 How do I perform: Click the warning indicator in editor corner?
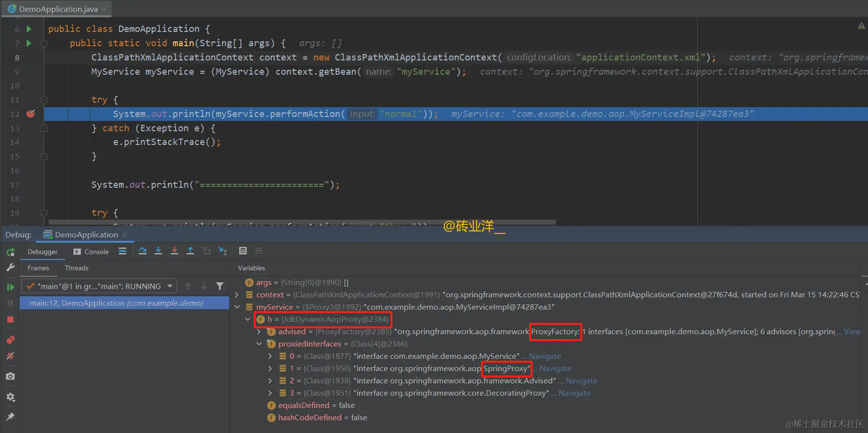862,26
